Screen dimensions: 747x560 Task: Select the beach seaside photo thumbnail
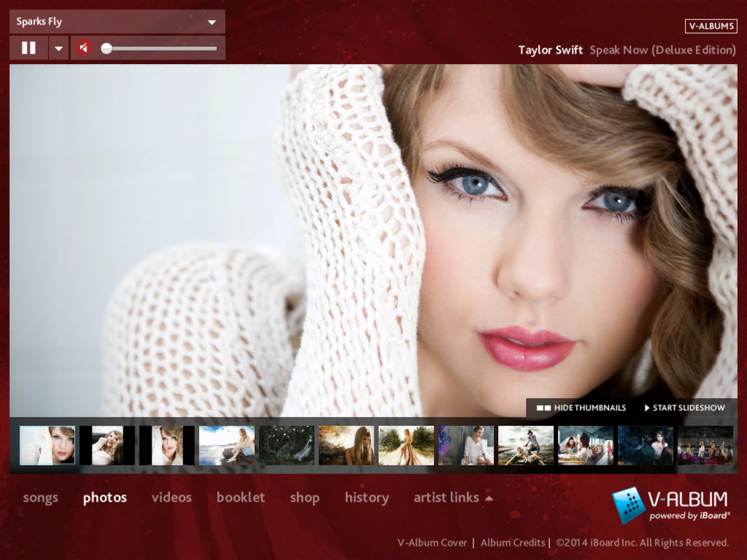(x=227, y=445)
